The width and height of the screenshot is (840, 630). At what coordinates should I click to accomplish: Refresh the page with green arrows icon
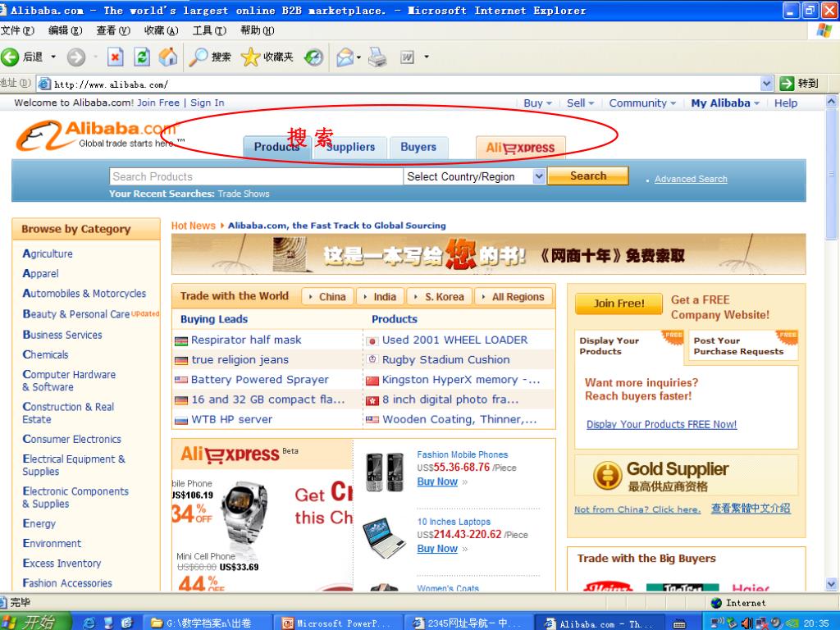[142, 57]
